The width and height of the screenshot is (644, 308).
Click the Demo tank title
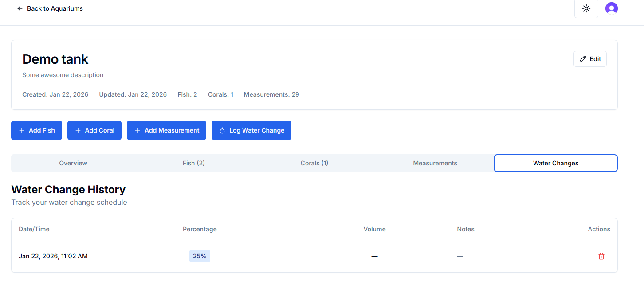[x=55, y=59]
